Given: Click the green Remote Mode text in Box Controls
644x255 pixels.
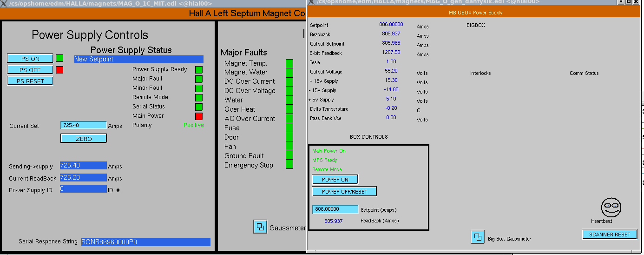Looking at the screenshot, I should click(327, 170).
